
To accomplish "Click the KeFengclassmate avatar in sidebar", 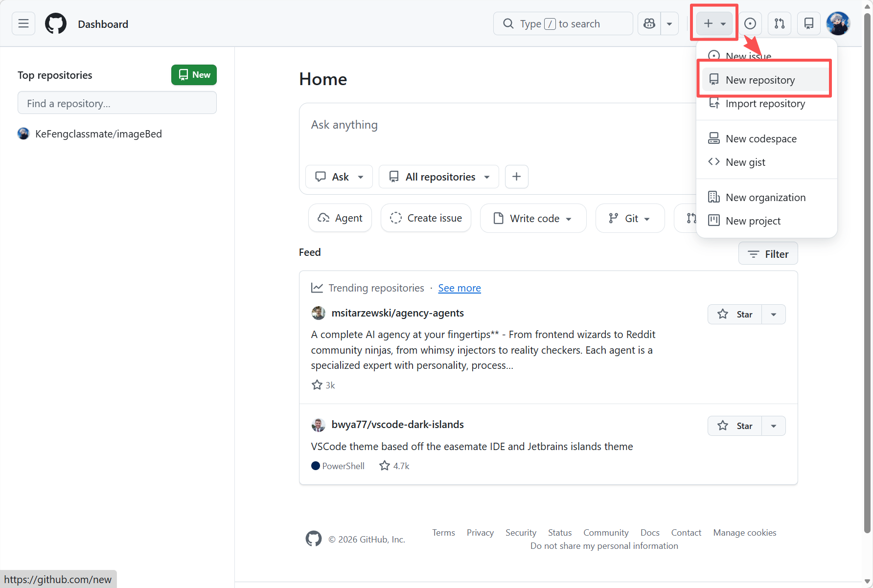I will [x=23, y=134].
